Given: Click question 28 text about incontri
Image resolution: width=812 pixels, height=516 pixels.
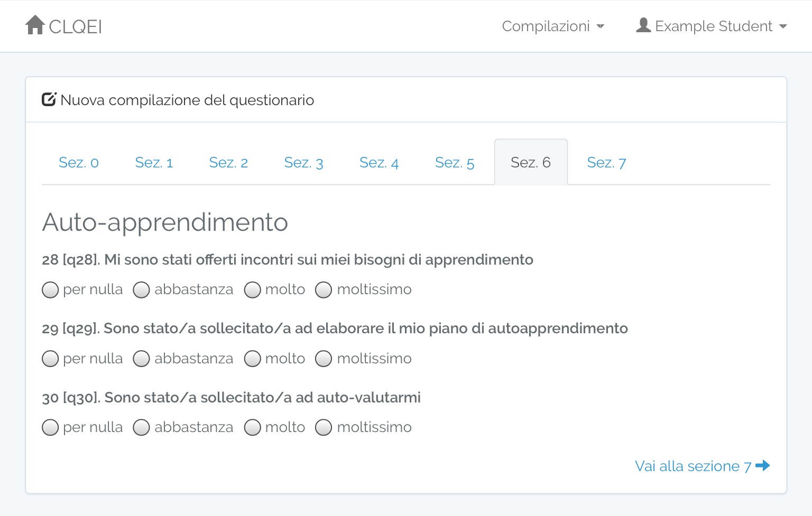Looking at the screenshot, I should 288,260.
